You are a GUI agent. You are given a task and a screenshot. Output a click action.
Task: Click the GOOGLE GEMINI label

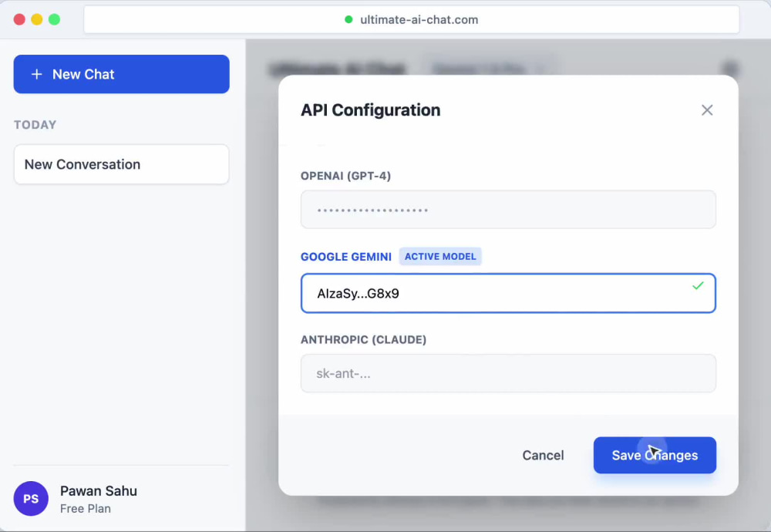coord(346,257)
